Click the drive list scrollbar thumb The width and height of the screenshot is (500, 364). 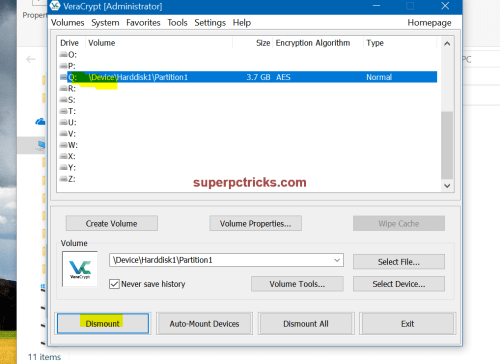tap(447, 145)
